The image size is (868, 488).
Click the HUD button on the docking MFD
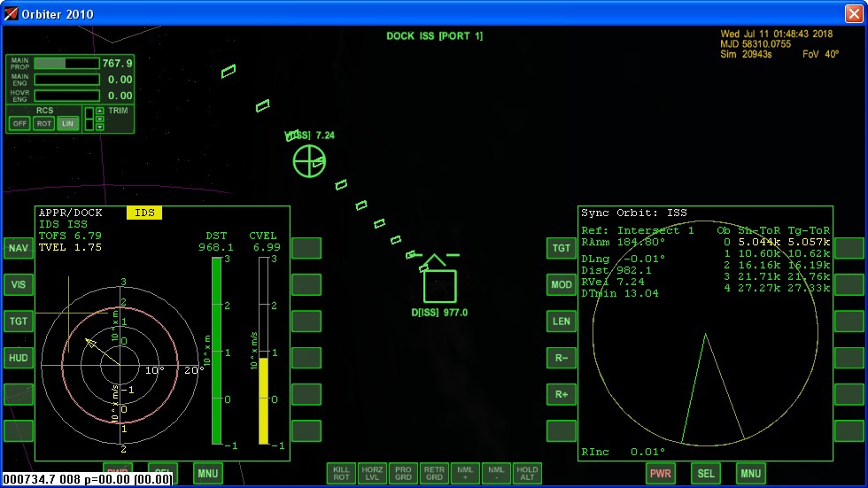[19, 358]
